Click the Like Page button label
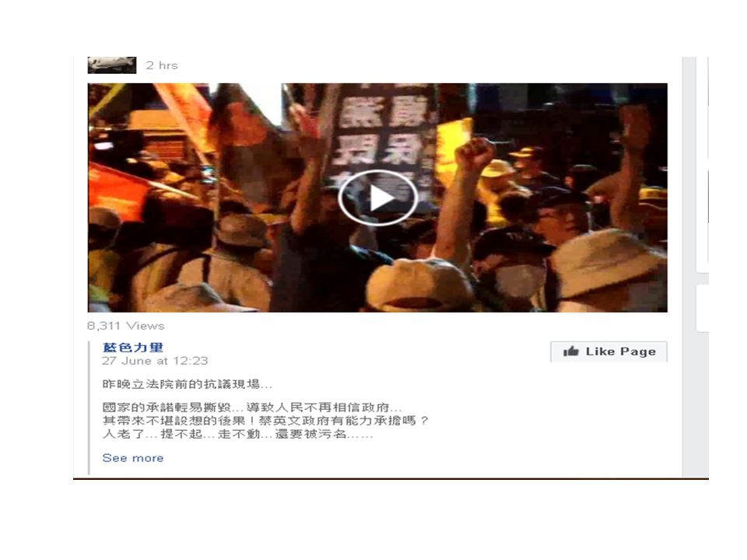The height and width of the screenshot is (560, 747). click(x=621, y=352)
